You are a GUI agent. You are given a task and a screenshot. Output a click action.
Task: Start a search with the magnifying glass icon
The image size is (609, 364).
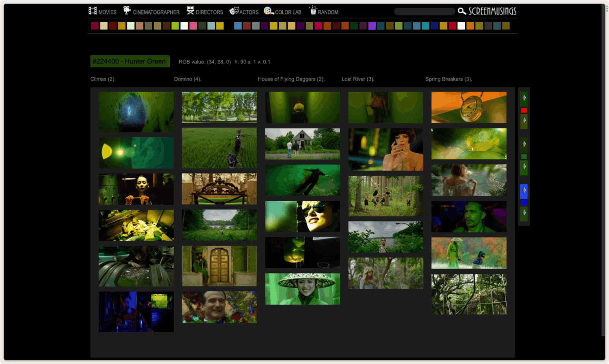(462, 11)
